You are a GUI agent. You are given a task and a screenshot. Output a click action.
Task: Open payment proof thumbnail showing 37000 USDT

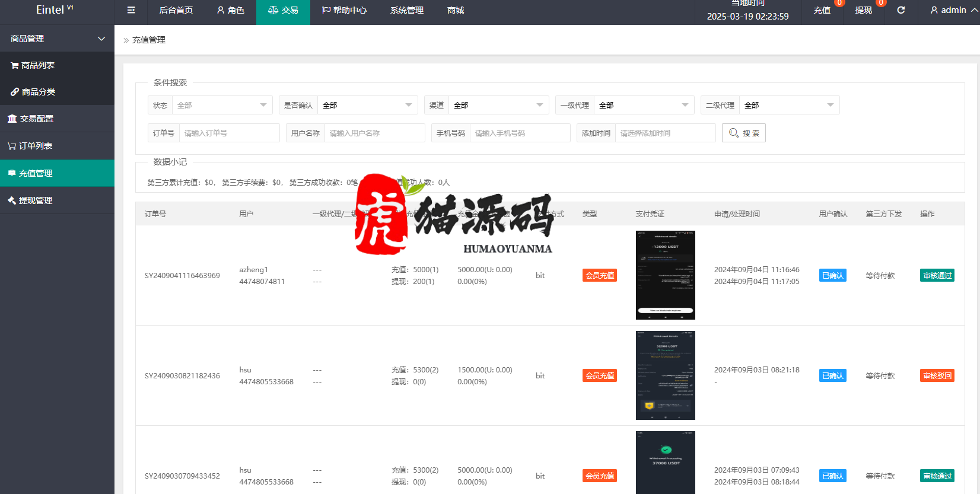tap(666, 463)
